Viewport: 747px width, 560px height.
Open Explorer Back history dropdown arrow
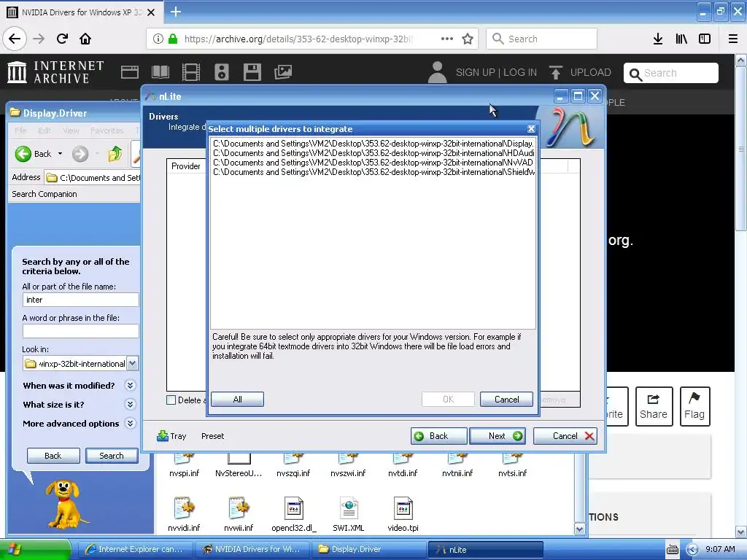point(60,154)
